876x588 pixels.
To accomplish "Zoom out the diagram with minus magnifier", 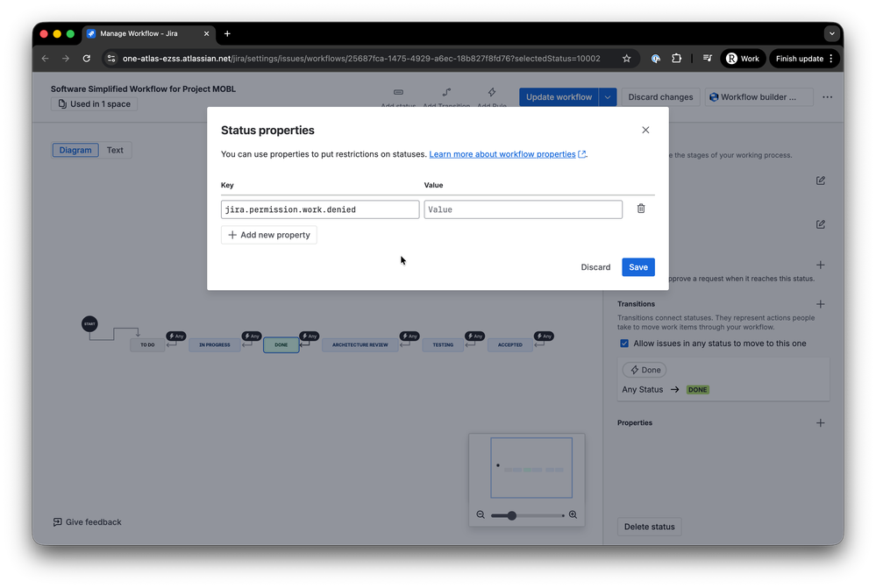I will (481, 515).
